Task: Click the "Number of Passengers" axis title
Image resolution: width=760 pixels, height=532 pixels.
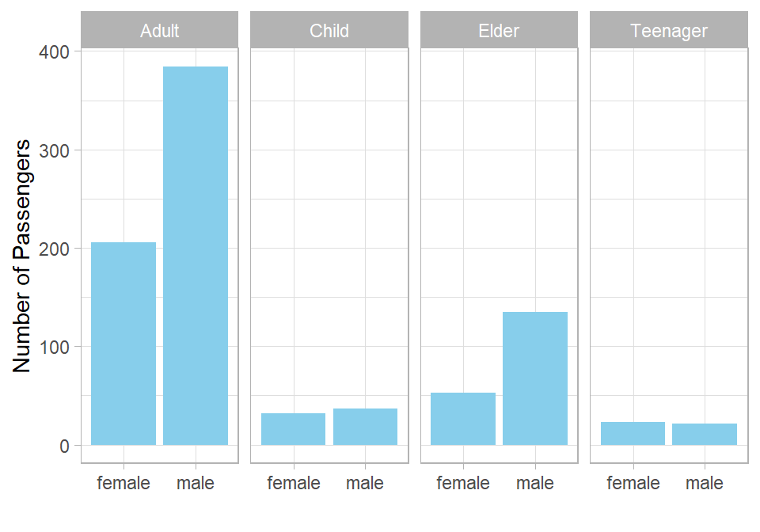Action: pos(22,256)
